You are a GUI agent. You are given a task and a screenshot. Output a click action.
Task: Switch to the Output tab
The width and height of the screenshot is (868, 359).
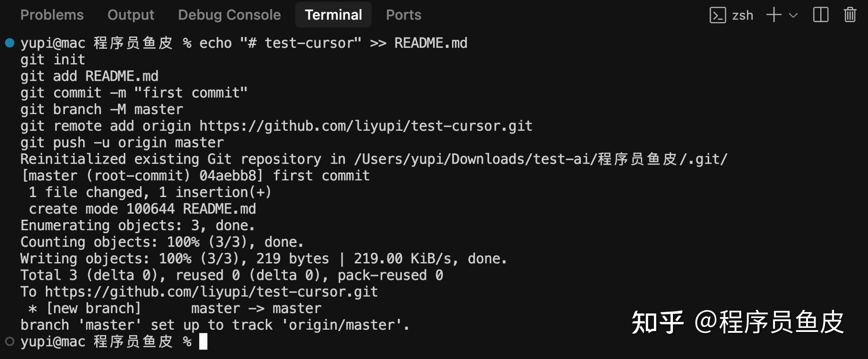click(131, 15)
